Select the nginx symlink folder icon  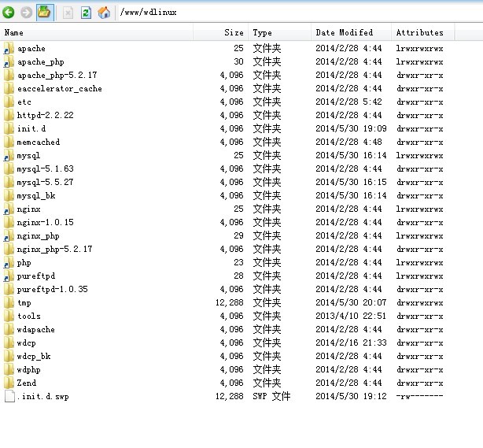click(9, 209)
